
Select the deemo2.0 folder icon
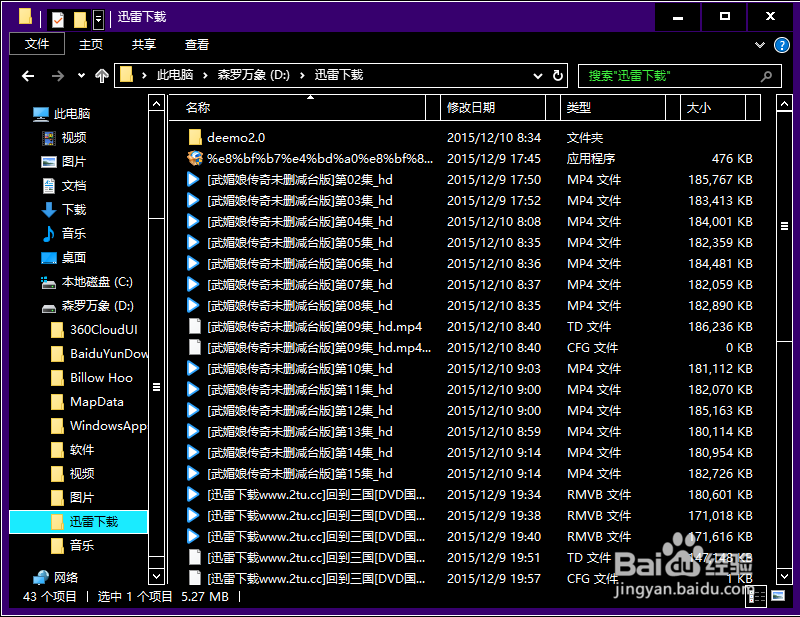[x=194, y=137]
